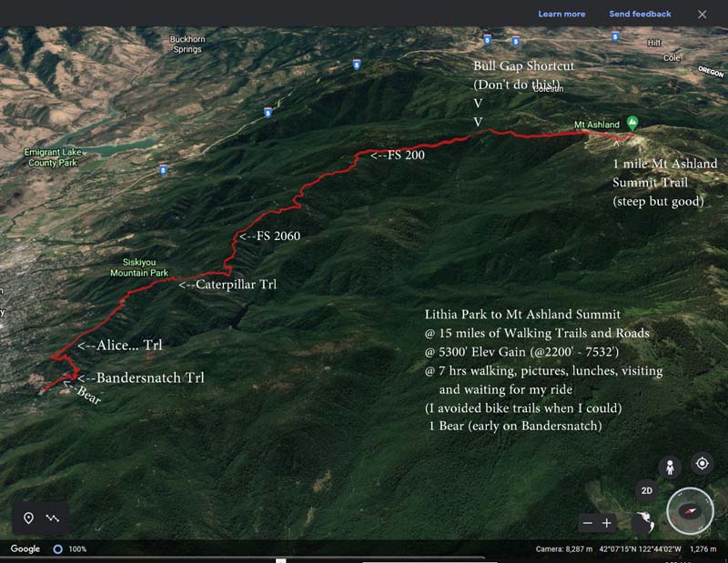Select the draw path line tool
Image resolution: width=728 pixels, height=563 pixels.
click(53, 518)
